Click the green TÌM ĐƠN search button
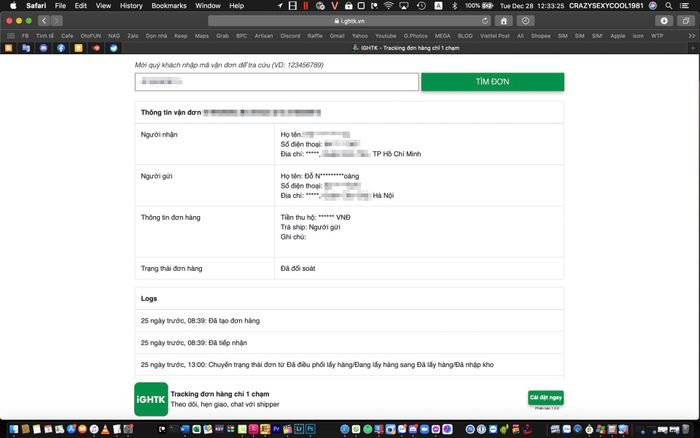This screenshot has width=700, height=438. point(492,82)
